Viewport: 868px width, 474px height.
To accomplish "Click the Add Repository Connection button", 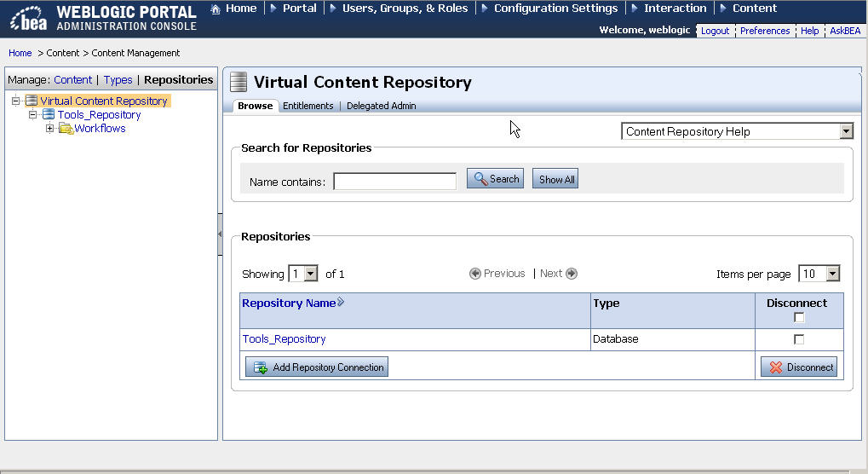I will (x=317, y=367).
